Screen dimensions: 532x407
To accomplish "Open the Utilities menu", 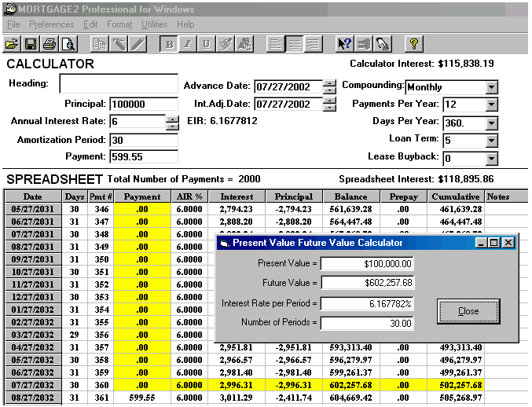I will [x=154, y=24].
